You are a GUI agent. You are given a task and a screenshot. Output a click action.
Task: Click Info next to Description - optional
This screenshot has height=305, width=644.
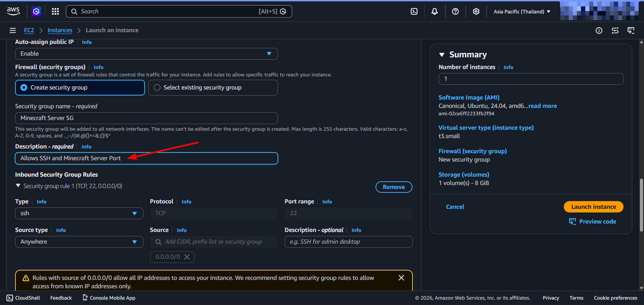[356, 230]
